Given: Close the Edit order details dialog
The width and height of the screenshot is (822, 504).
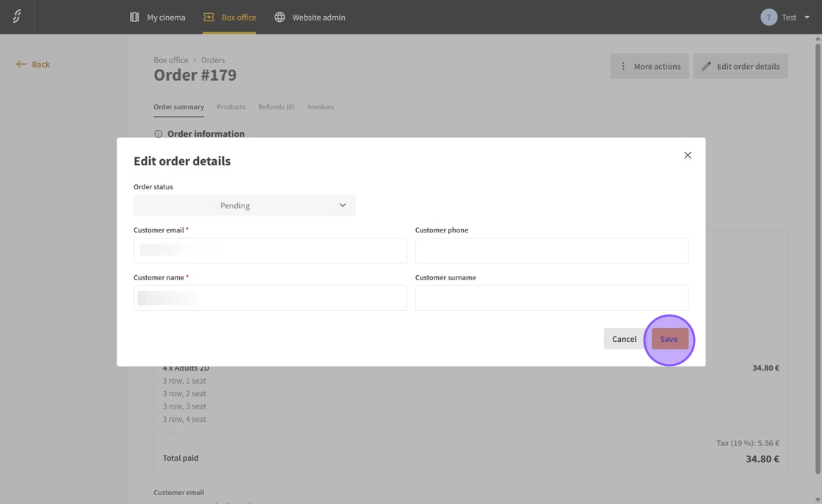Looking at the screenshot, I should [x=688, y=156].
